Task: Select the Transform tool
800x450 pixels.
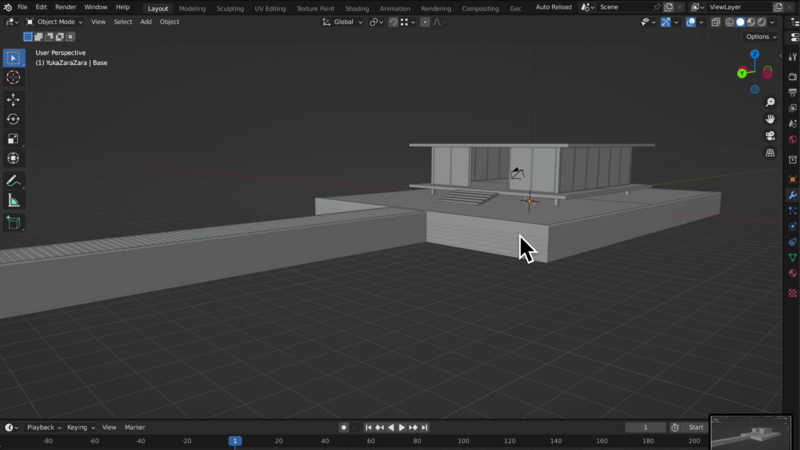Action: coord(13,158)
